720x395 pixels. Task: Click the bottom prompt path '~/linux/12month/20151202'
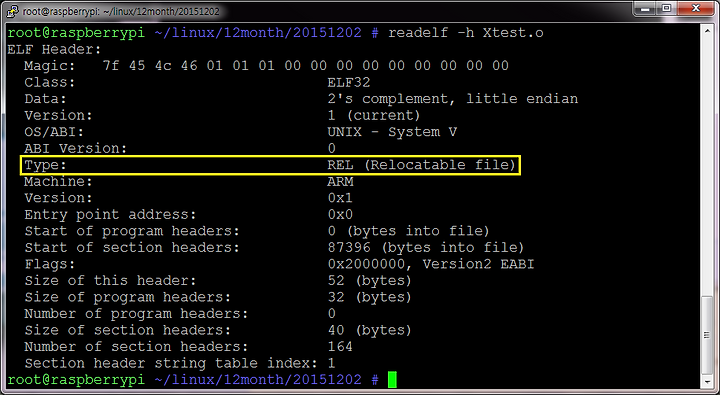[258, 380]
